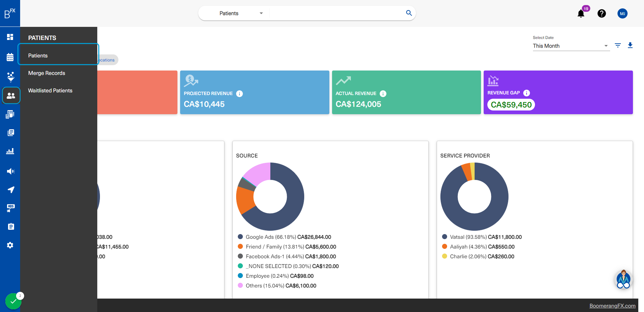644x312 pixels.
Task: Show Revenue Gap info tooltip
Action: [x=527, y=93]
